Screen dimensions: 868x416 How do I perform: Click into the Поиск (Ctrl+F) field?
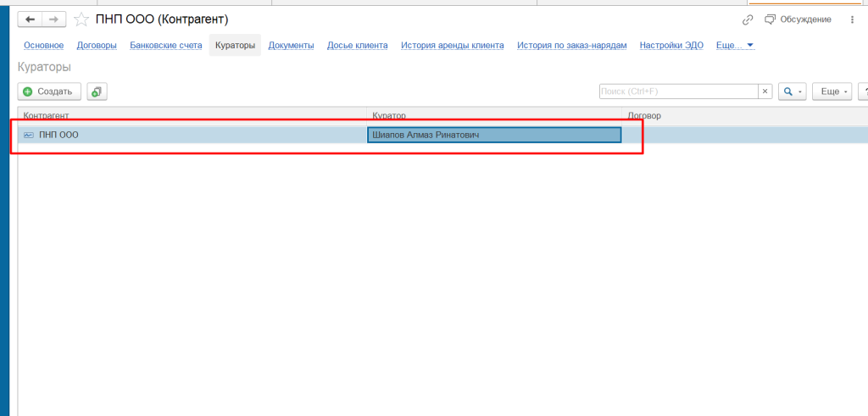coord(679,92)
